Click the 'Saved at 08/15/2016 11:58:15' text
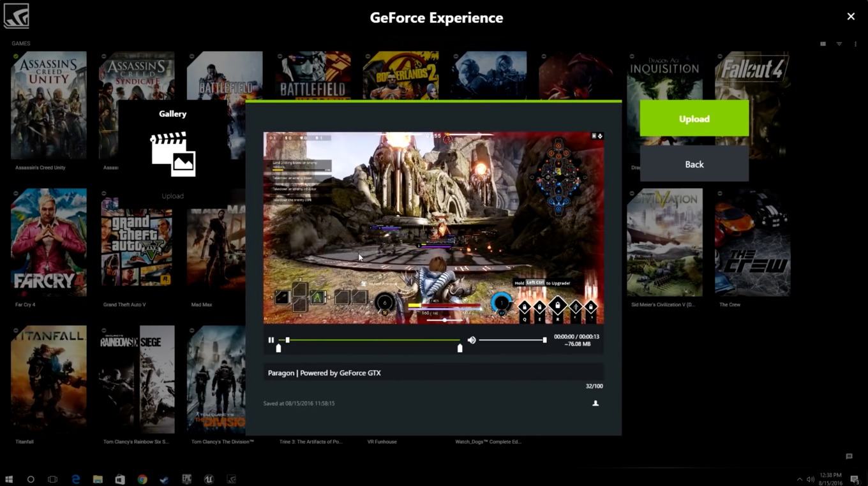This screenshot has height=486, width=868. click(x=299, y=403)
